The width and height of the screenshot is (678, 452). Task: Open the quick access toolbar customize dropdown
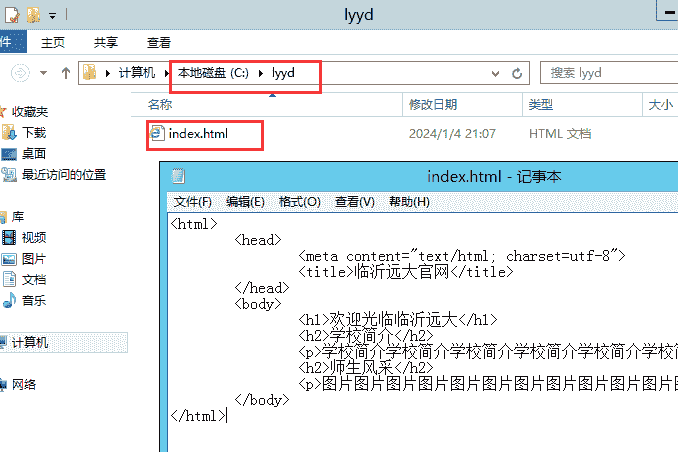[x=52, y=15]
